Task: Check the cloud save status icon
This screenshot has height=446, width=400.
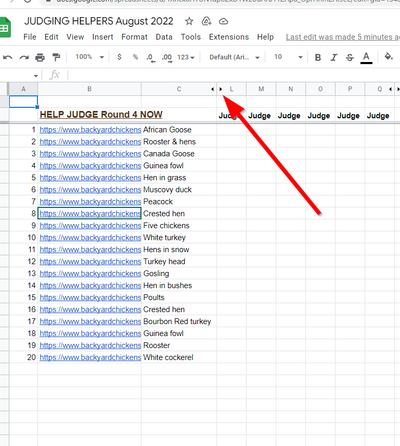Action: click(x=223, y=22)
